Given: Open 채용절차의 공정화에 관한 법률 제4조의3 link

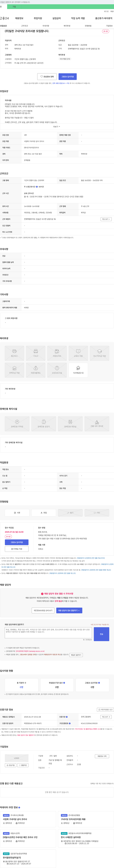Looking at the screenshot, I should (91, 558).
